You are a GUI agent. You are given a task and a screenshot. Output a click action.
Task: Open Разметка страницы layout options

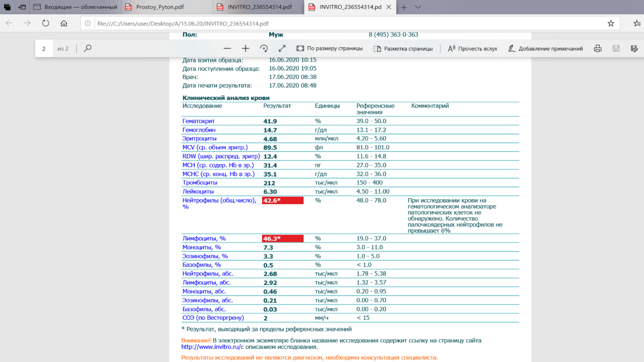click(403, 49)
